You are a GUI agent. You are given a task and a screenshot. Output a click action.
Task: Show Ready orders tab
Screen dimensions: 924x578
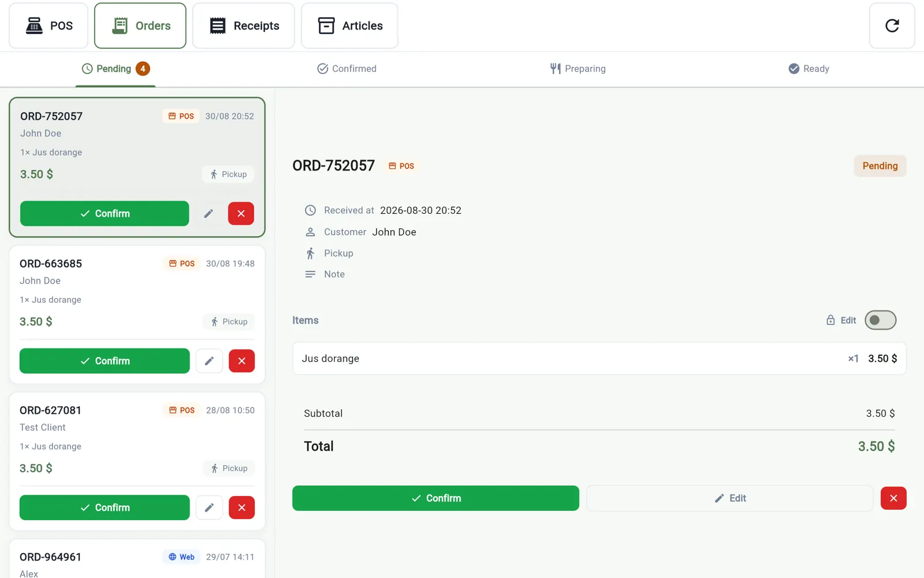point(808,69)
